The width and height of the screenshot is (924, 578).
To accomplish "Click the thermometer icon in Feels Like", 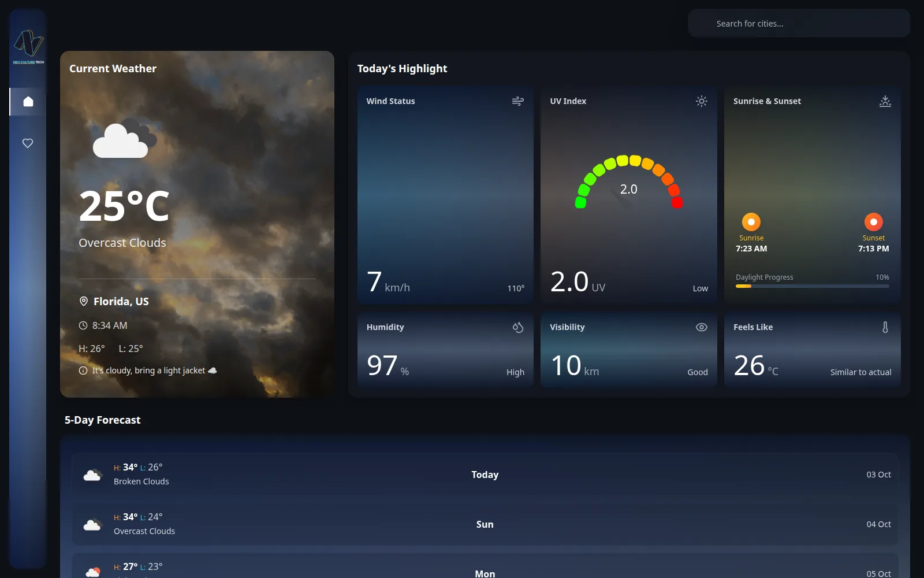I will click(885, 327).
